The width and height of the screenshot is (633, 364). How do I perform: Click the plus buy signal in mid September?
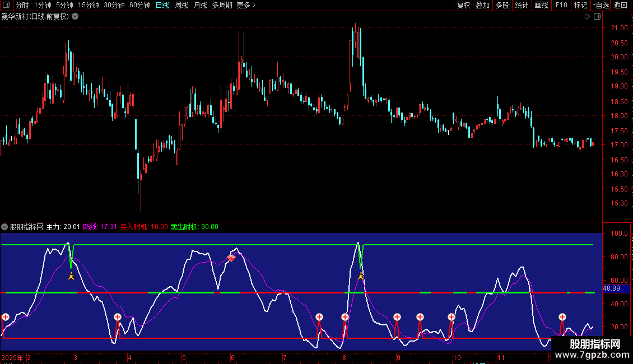[420, 317]
